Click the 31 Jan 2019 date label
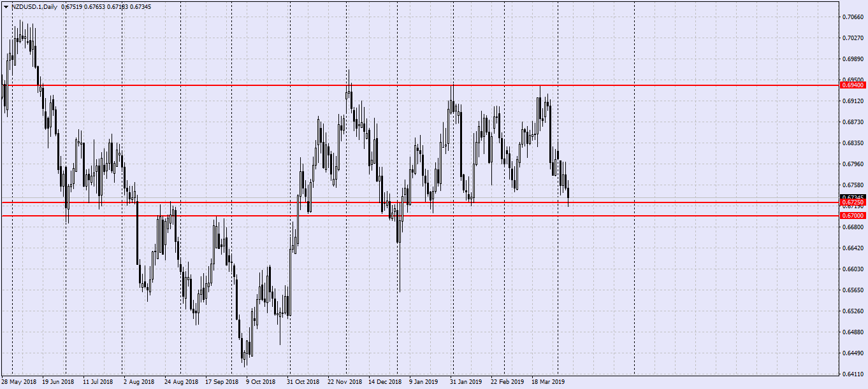Image resolution: width=868 pixels, height=389 pixels. point(466,382)
